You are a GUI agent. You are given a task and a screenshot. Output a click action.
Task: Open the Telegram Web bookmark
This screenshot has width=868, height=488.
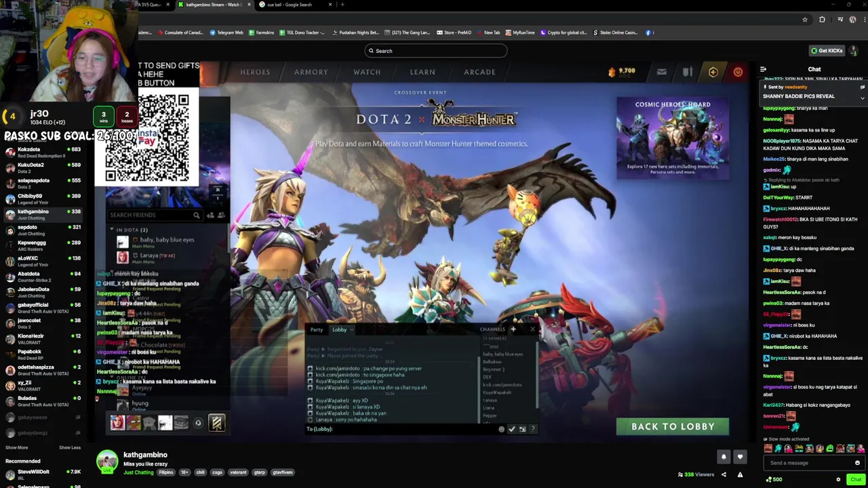tap(226, 33)
